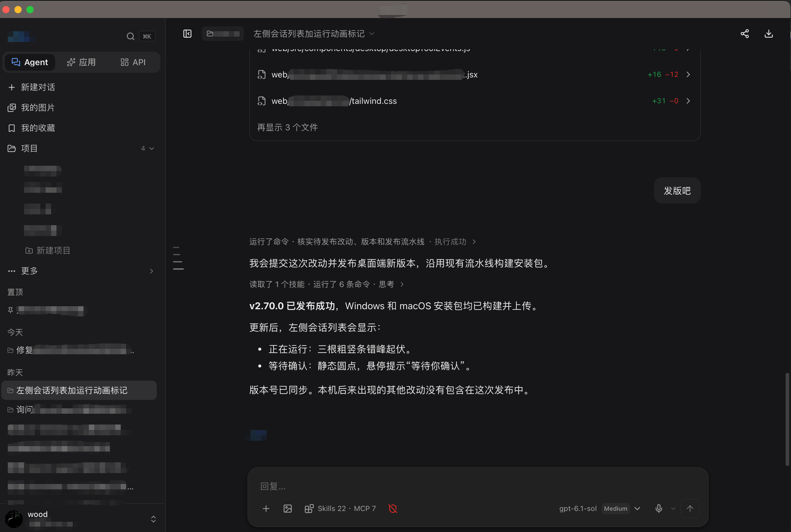
Task: Toggle the red shield permission icon
Action: 392,508
